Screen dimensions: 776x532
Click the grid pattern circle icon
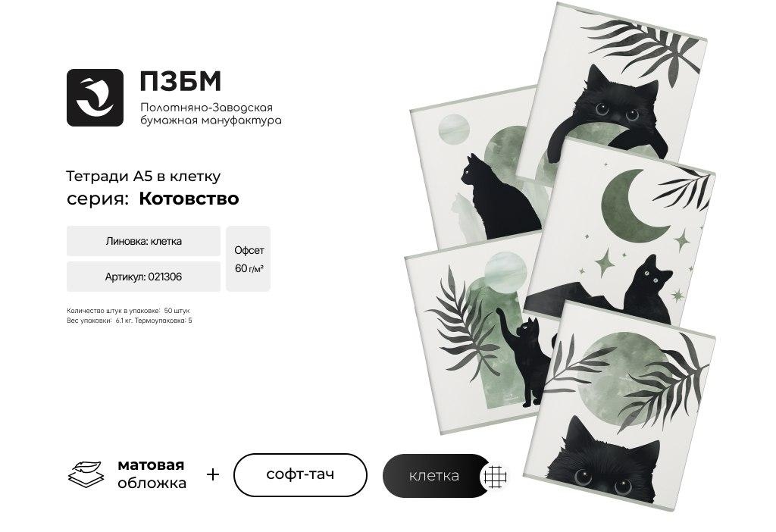496,476
